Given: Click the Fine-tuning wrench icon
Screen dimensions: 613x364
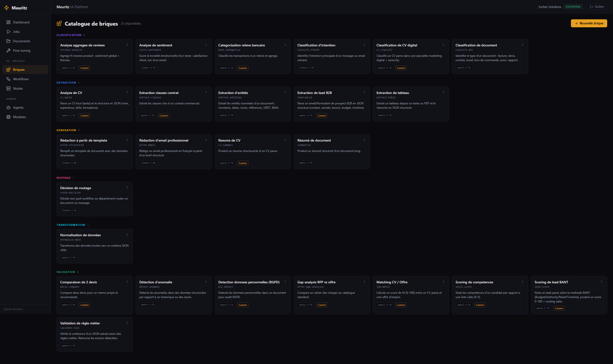Looking at the screenshot, I should (x=8, y=50).
